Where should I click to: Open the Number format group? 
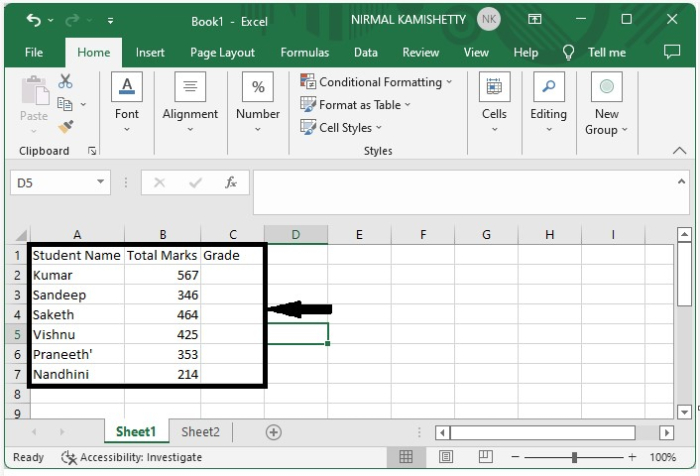[258, 103]
